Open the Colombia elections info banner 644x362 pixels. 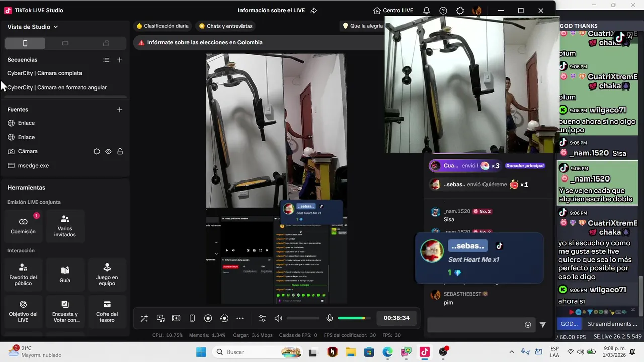(x=259, y=43)
